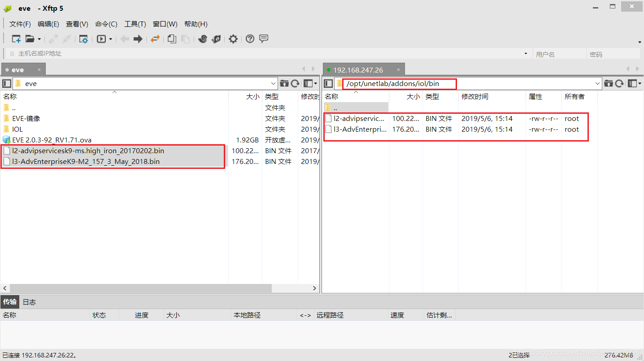Sort local pane by 大小 column

click(245, 96)
